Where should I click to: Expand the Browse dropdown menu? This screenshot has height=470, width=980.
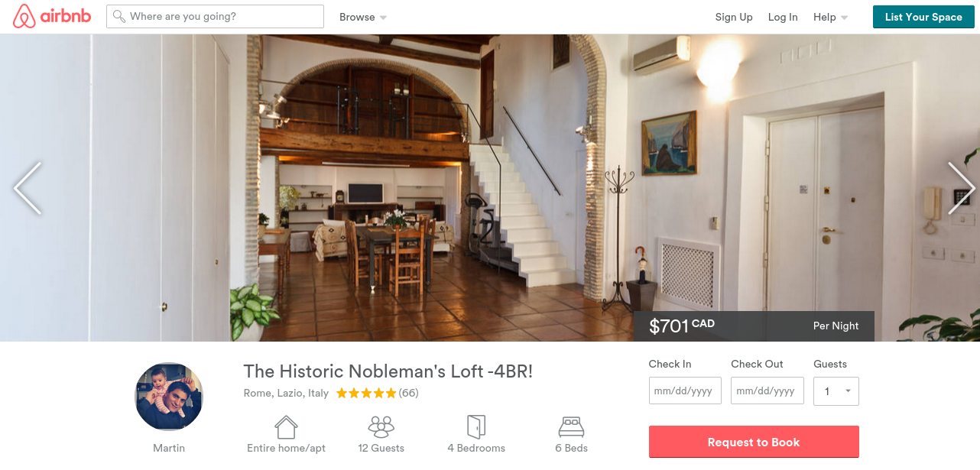pos(363,17)
